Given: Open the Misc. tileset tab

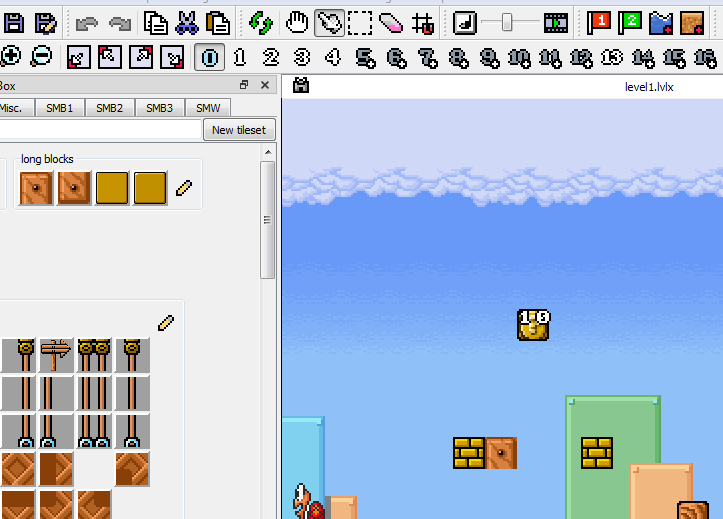Looking at the screenshot, I should (14, 108).
